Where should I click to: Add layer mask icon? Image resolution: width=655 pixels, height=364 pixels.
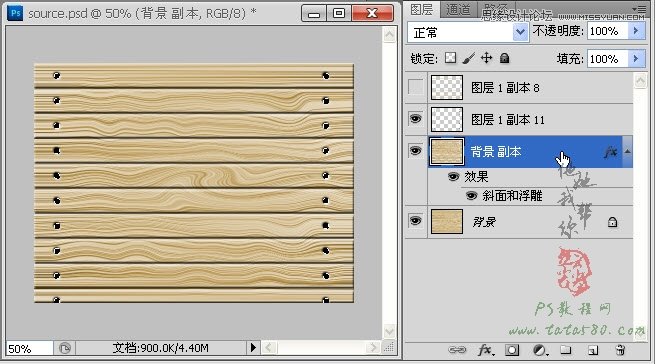[512, 350]
